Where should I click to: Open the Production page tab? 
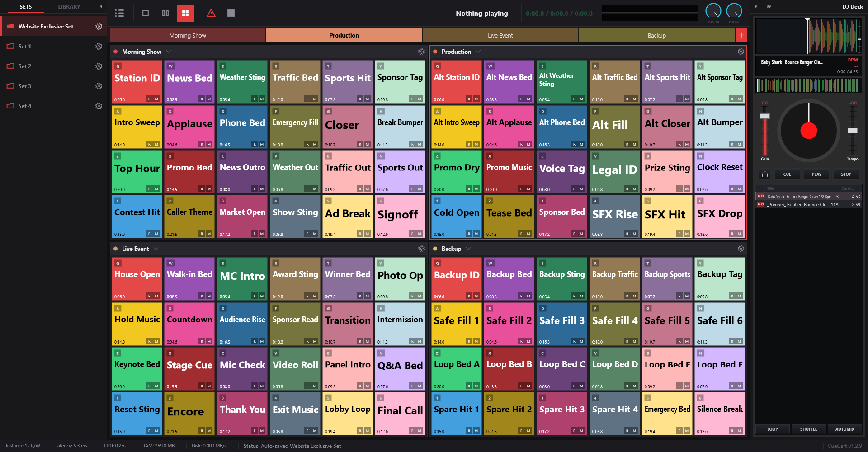(x=344, y=35)
